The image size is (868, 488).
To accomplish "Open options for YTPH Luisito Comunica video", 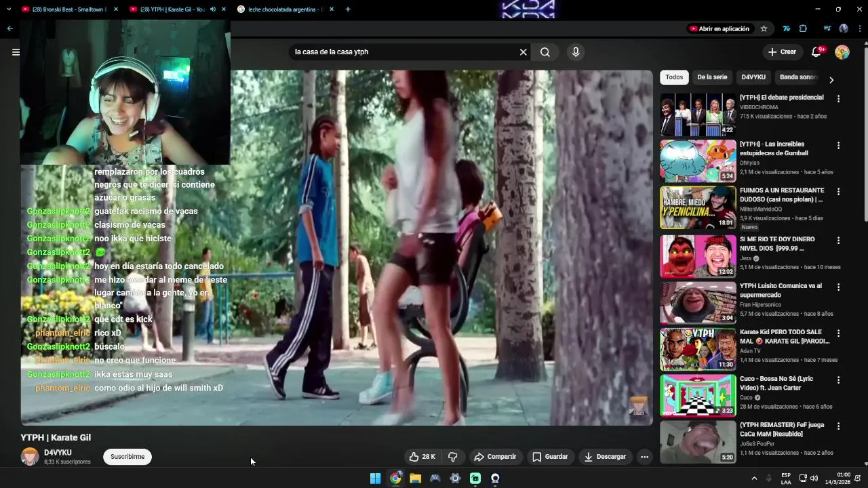I will [838, 287].
